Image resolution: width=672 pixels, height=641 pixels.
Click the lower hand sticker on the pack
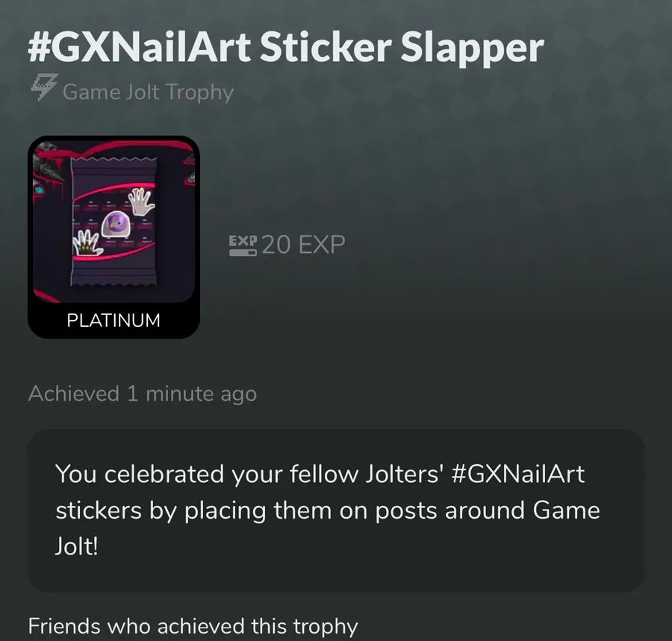pyautogui.click(x=87, y=244)
